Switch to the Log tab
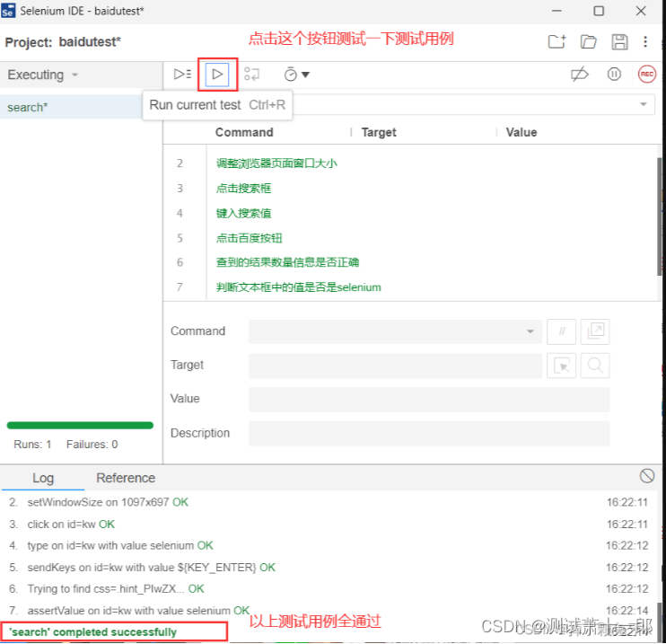Screen dimensions: 666x644 click(43, 478)
